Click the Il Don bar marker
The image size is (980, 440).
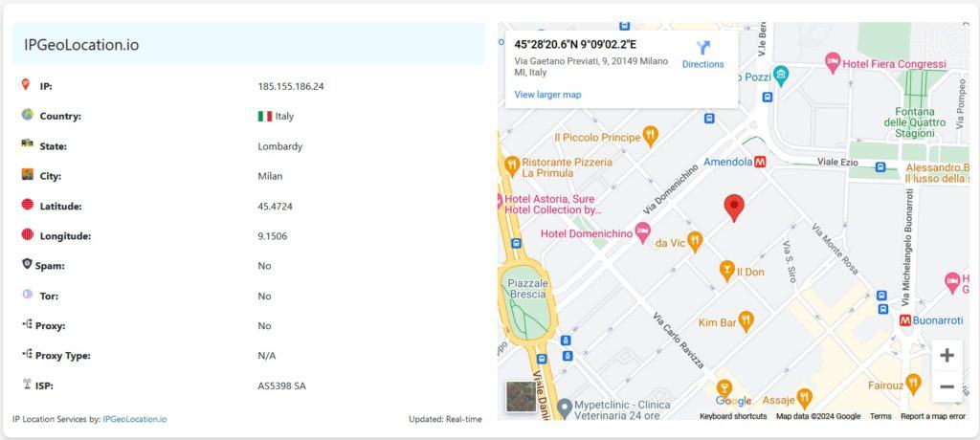726,271
